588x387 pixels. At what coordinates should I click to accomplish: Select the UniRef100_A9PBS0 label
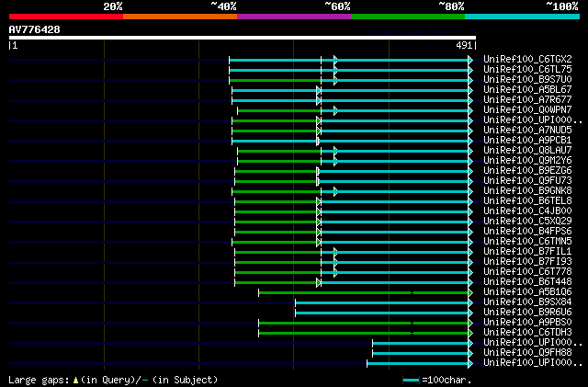click(x=527, y=323)
